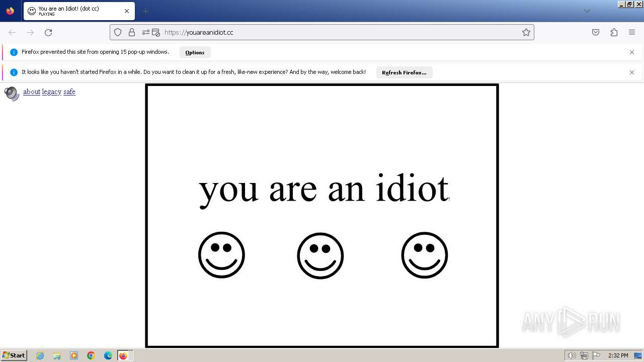
Task: Click the info icon on pop-up notification
Action: tap(14, 52)
